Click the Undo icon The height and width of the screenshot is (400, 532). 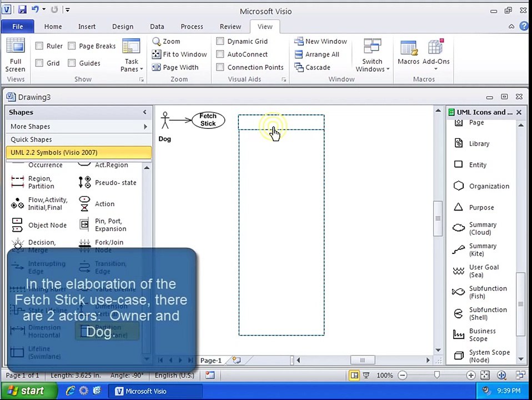point(35,9)
